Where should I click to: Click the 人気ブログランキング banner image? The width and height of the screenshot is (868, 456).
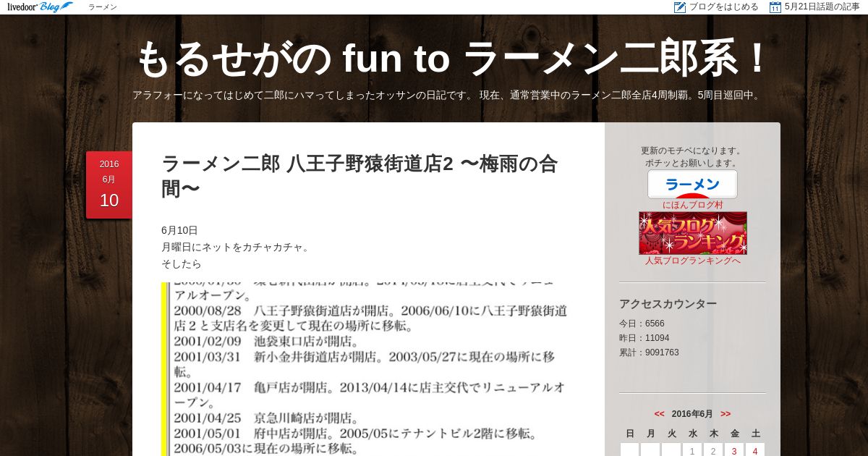(693, 232)
